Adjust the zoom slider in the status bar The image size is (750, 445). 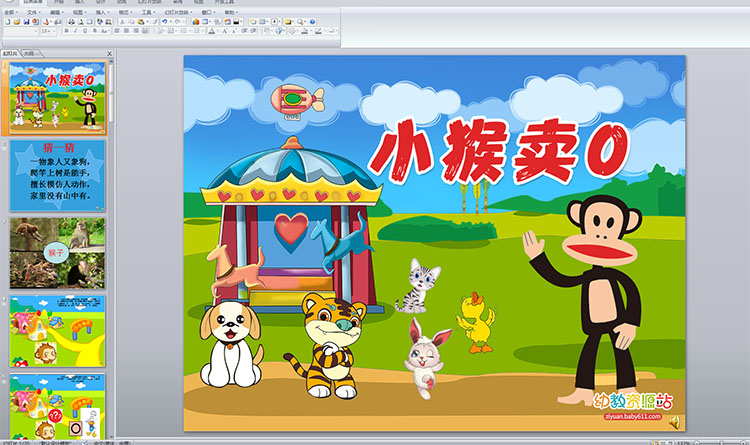pyautogui.click(x=722, y=443)
